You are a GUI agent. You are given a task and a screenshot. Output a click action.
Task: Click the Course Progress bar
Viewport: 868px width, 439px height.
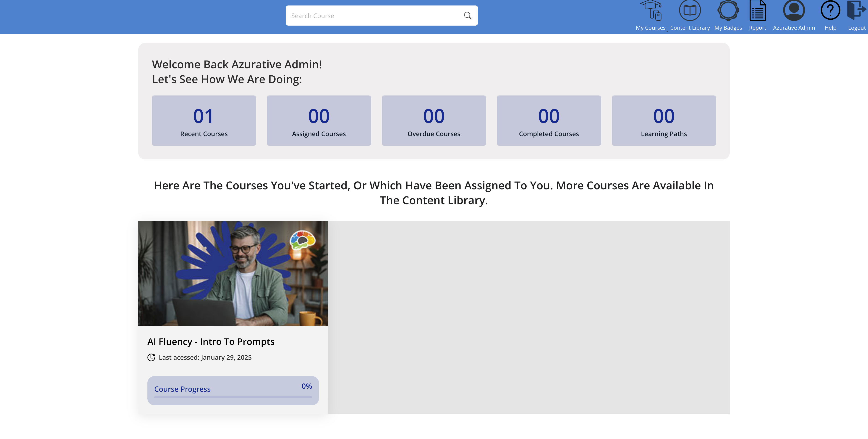(x=233, y=397)
